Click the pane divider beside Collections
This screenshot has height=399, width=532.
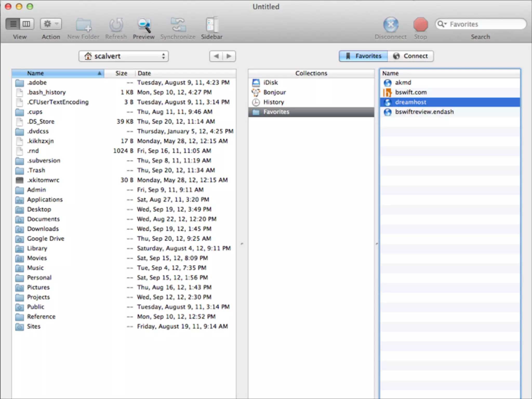coord(377,244)
